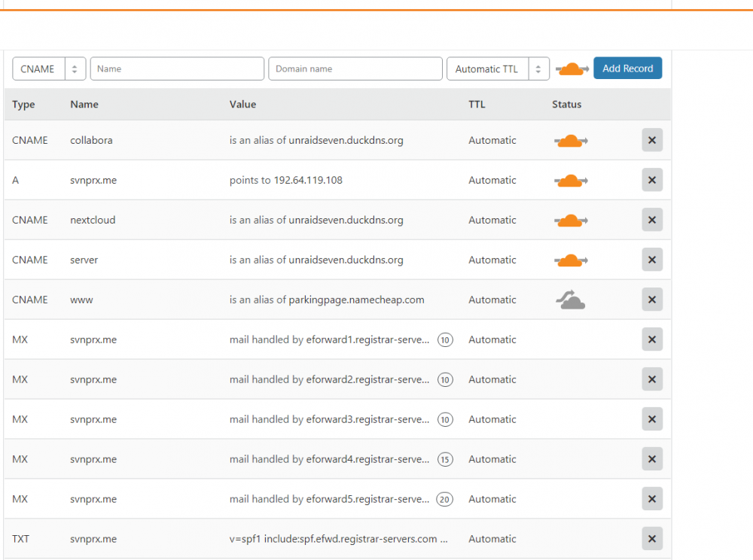Click the Status column header

pos(567,104)
